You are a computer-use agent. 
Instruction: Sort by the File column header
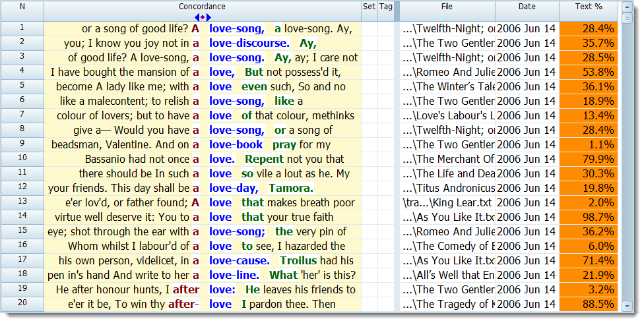[447, 11]
